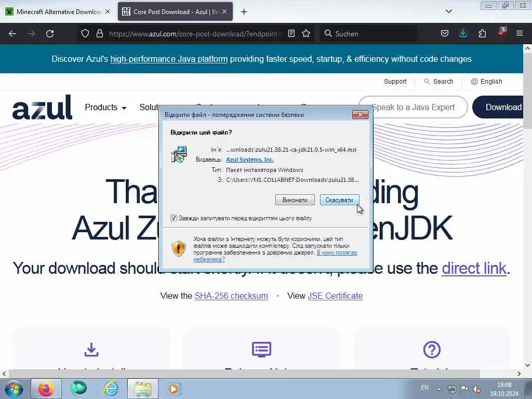
Task: Click the purple download arrow card icon
Action: [91, 350]
